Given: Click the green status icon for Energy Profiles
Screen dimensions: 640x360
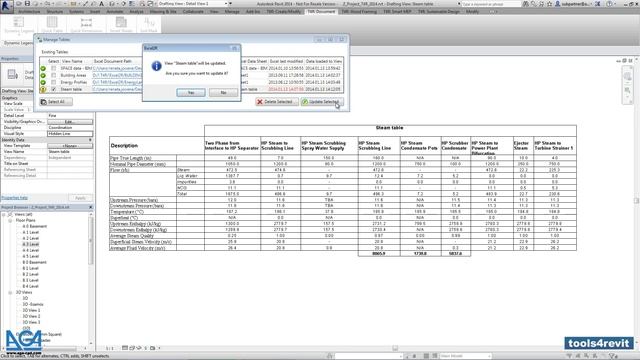Looking at the screenshot, I should tap(43, 82).
